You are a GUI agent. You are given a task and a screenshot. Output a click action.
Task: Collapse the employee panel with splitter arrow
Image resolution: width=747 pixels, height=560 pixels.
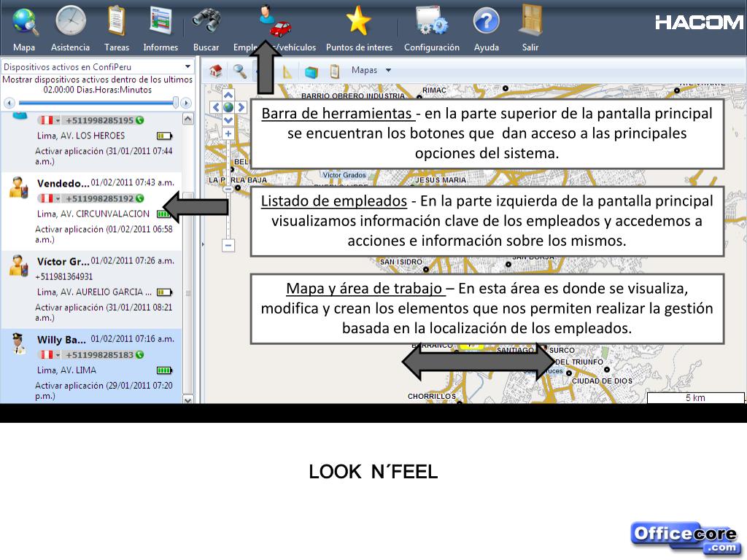click(x=203, y=244)
